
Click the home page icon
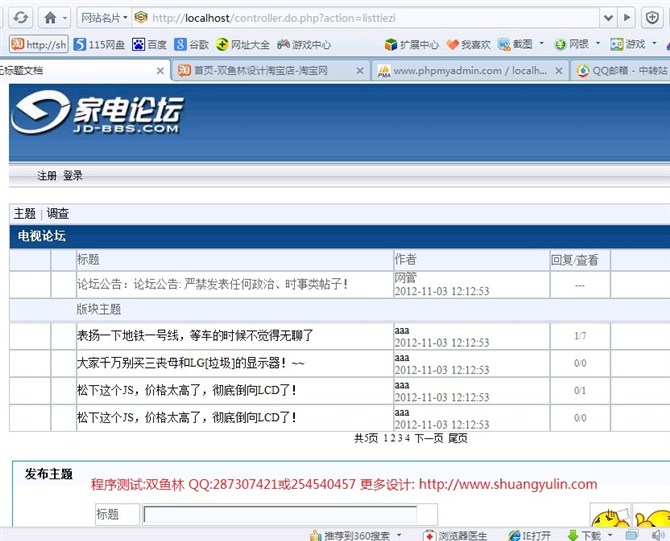point(50,18)
